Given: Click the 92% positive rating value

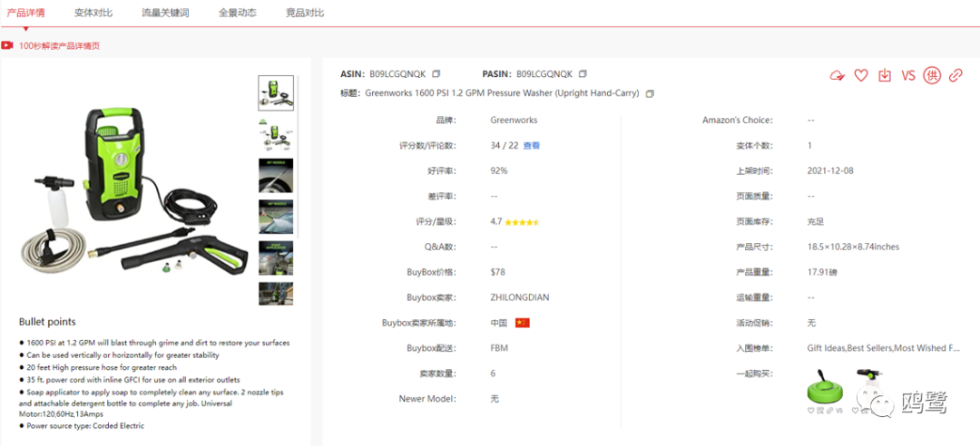Looking at the screenshot, I should pos(499,170).
